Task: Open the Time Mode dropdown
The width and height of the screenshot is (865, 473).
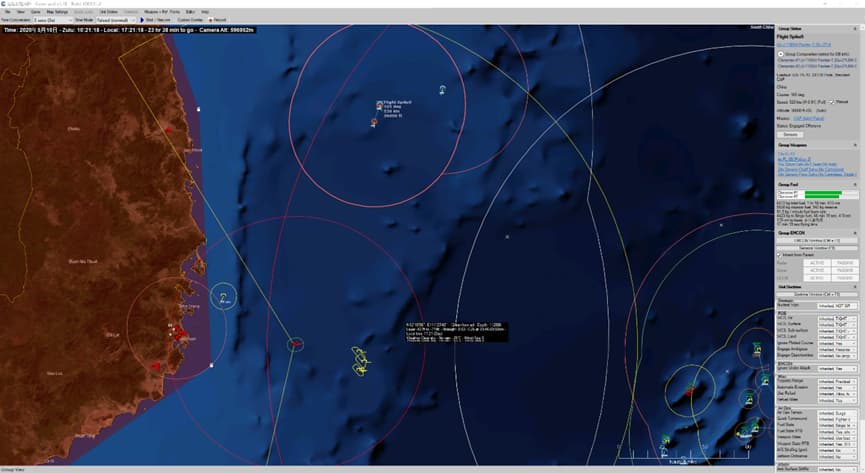Action: [118, 20]
